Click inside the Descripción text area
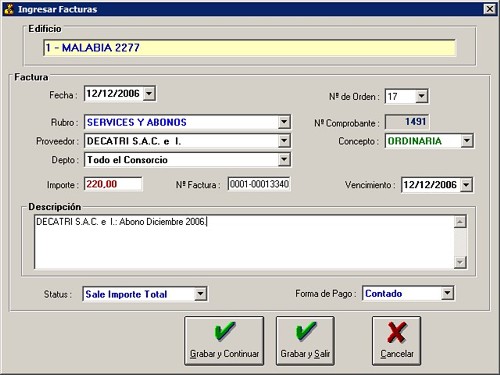500x375 pixels. [x=244, y=242]
